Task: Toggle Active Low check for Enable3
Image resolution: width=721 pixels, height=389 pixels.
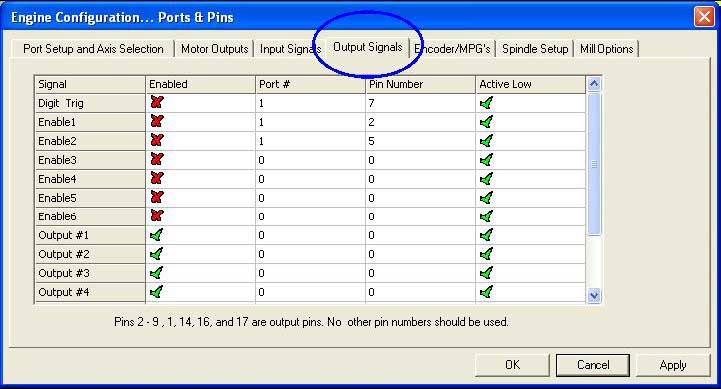Action: (x=486, y=160)
